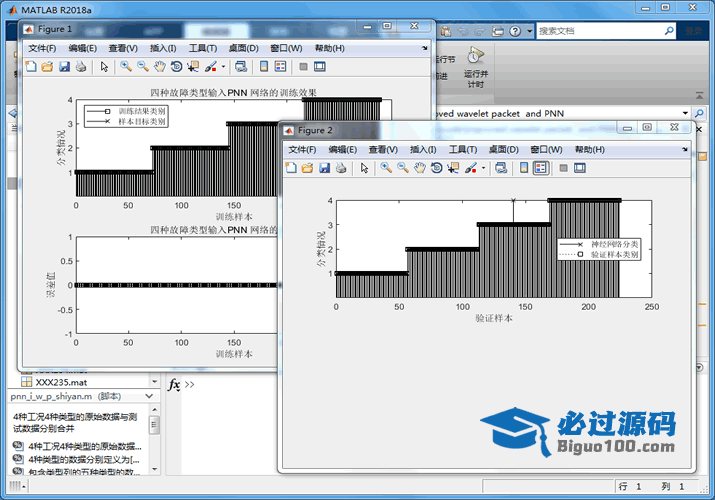This screenshot has height=500, width=715.
Task: Select Brush data tool in Figure 2 toolbar
Action: click(471, 168)
